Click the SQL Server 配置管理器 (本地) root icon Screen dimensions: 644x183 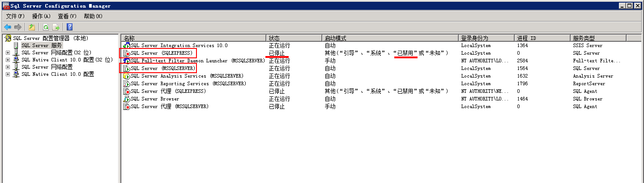point(8,38)
